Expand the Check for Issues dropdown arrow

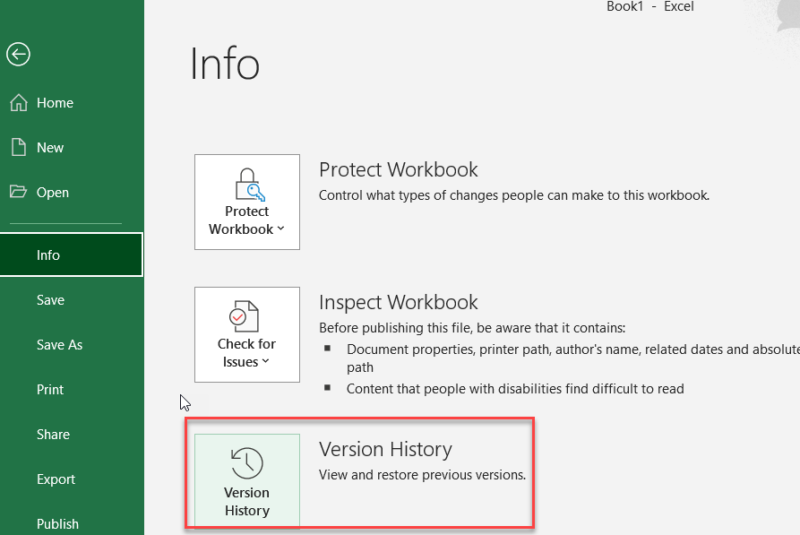tap(266, 362)
